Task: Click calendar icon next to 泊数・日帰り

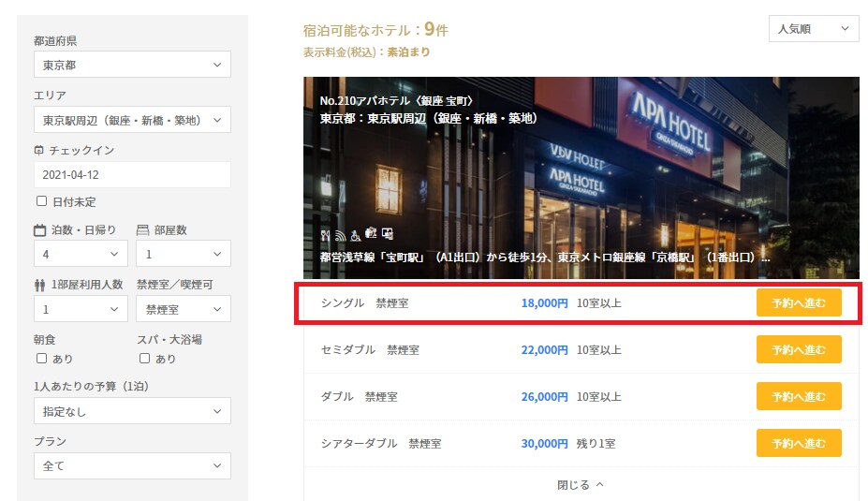Action: point(40,230)
